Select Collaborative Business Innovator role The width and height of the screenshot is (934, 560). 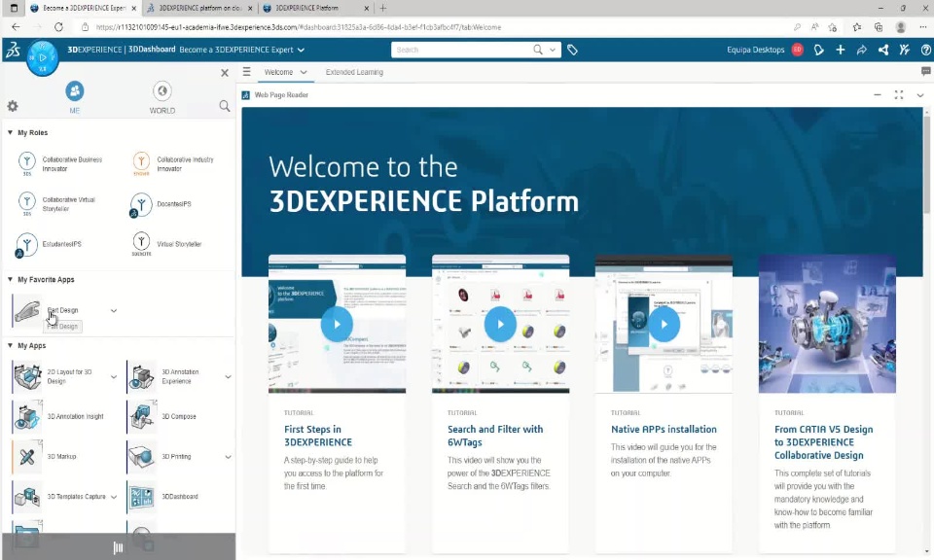click(x=60, y=164)
